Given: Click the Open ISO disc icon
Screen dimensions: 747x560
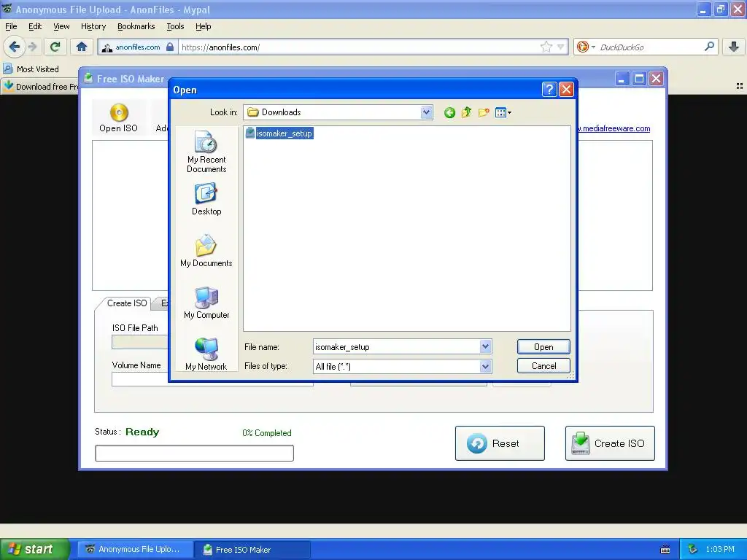Looking at the screenshot, I should (x=119, y=113).
